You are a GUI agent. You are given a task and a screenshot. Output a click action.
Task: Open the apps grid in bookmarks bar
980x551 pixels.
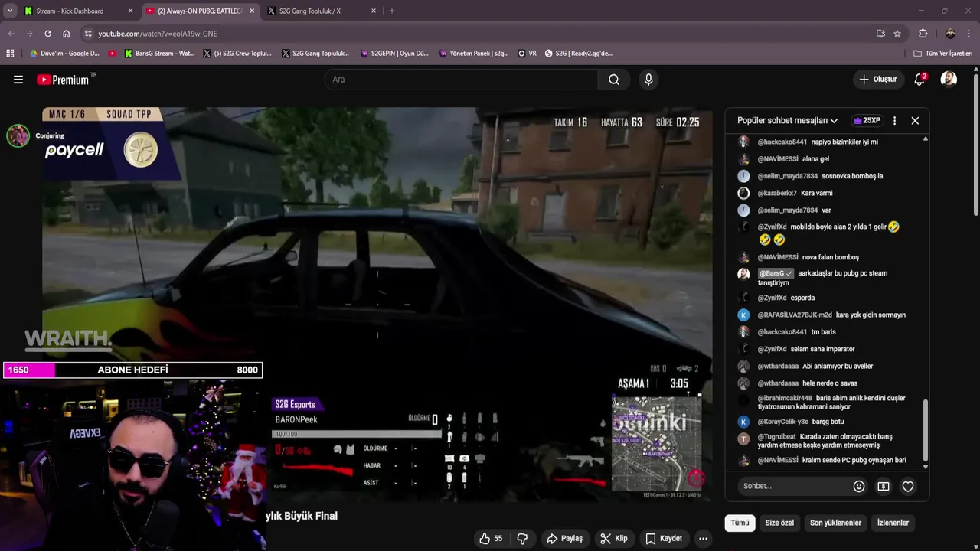(10, 54)
